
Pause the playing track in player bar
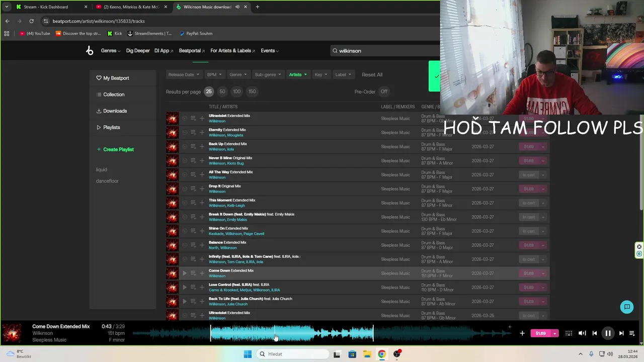tap(608, 333)
